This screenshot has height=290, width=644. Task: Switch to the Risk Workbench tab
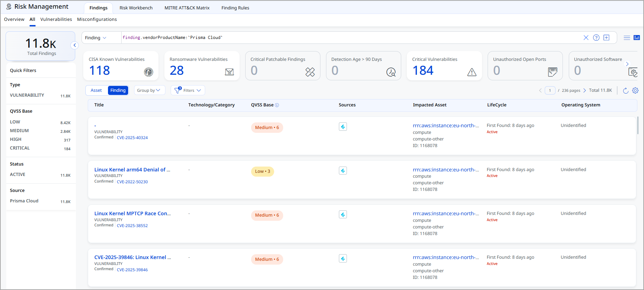click(136, 8)
